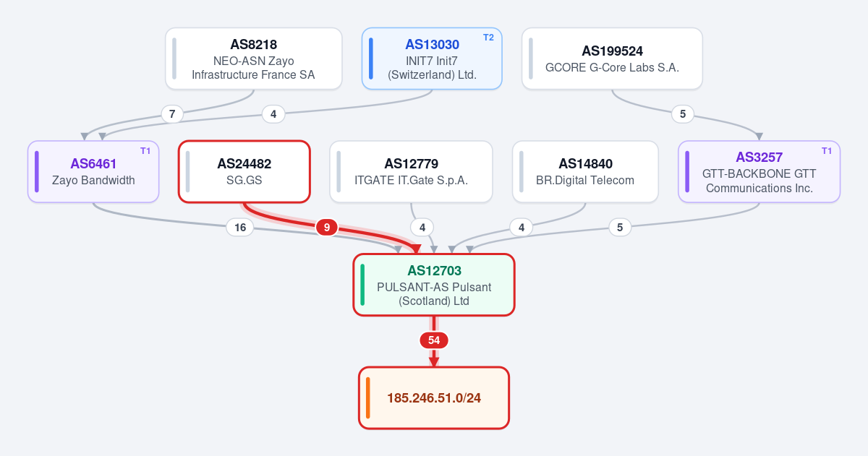Click the AS12779 link label 4
The image size is (868, 456).
click(x=422, y=228)
